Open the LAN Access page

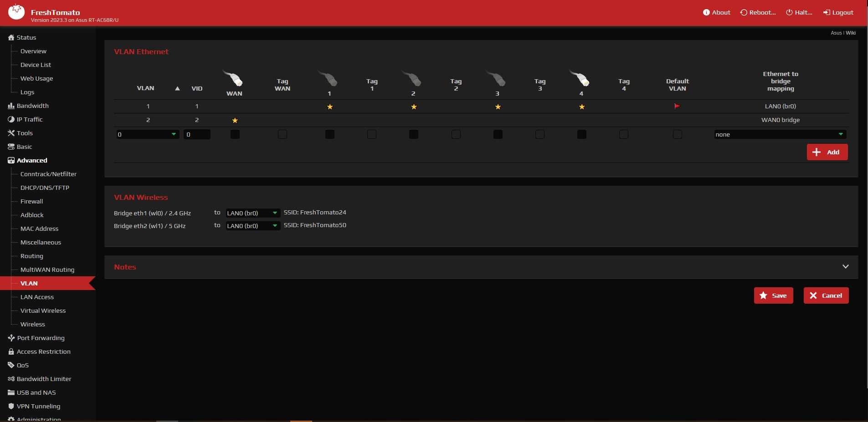click(x=37, y=297)
